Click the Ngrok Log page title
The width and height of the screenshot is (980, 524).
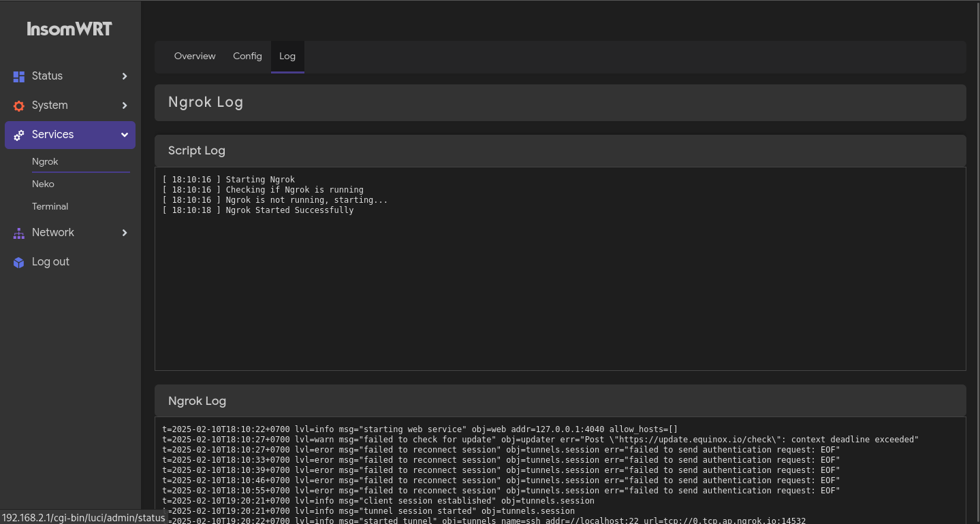(206, 103)
